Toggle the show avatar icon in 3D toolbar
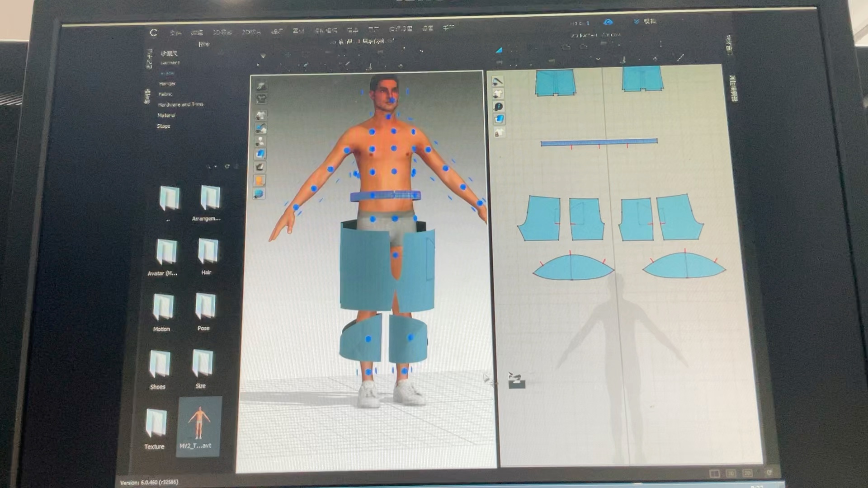 (x=260, y=141)
